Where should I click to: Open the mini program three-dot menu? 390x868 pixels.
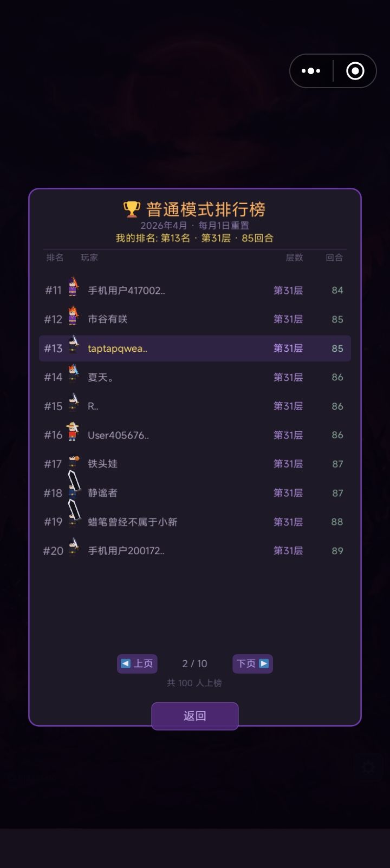[x=311, y=71]
